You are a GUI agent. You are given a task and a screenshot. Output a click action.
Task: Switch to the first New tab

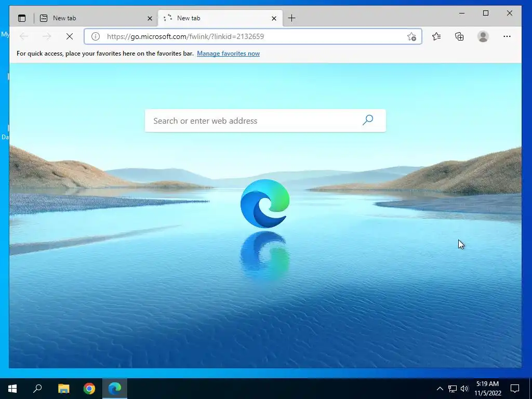point(96,18)
